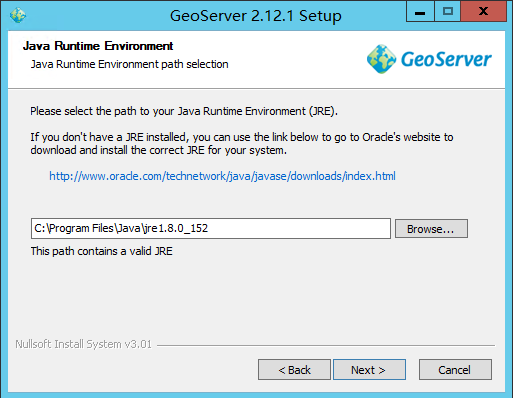Click the 'If you don't have a JRE installed' paragraph
This screenshot has width=513, height=398.
pyautogui.click(x=242, y=144)
